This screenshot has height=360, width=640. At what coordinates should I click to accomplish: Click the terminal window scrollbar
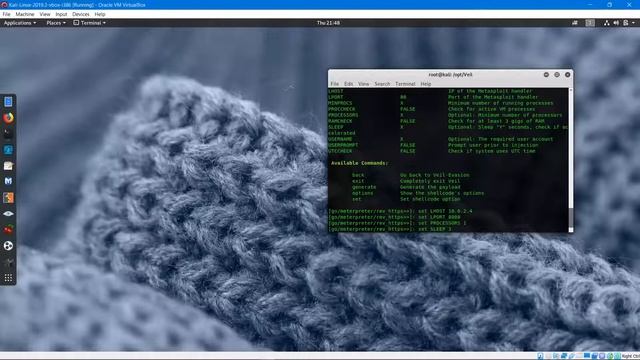click(571, 160)
